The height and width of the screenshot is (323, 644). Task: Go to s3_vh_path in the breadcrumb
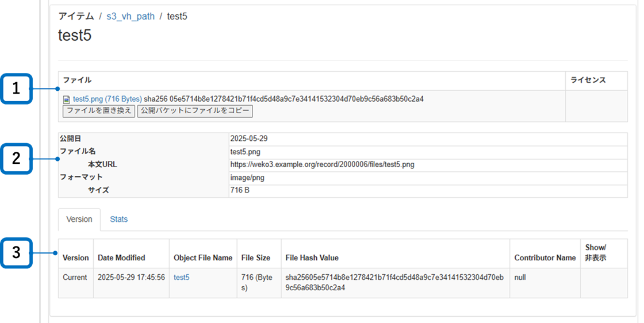pyautogui.click(x=131, y=16)
